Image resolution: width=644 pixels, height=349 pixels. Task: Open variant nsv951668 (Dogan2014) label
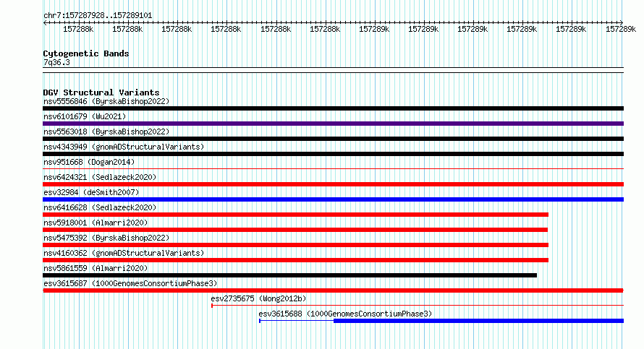(x=89, y=162)
